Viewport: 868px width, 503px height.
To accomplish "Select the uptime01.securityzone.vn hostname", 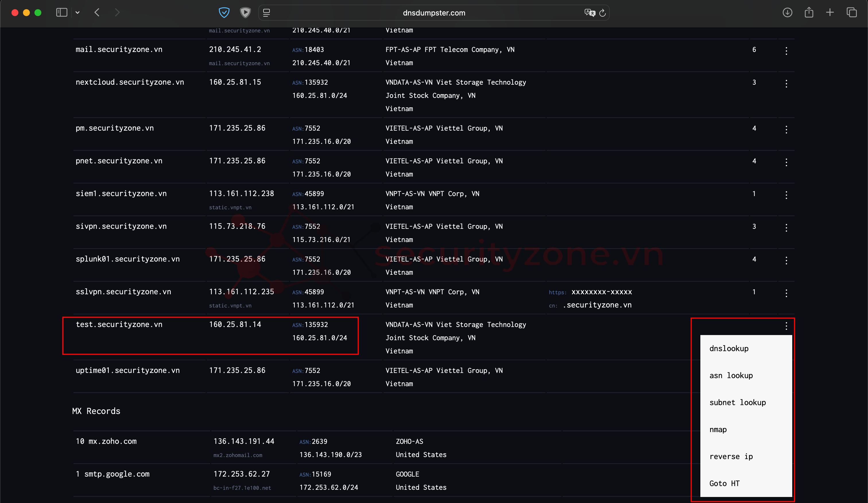I will click(x=128, y=370).
